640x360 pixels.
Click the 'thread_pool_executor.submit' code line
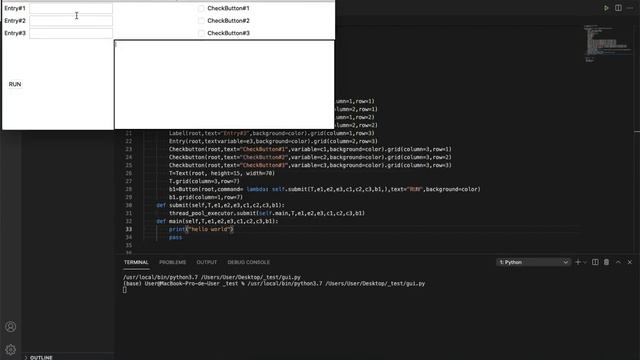[267, 213]
